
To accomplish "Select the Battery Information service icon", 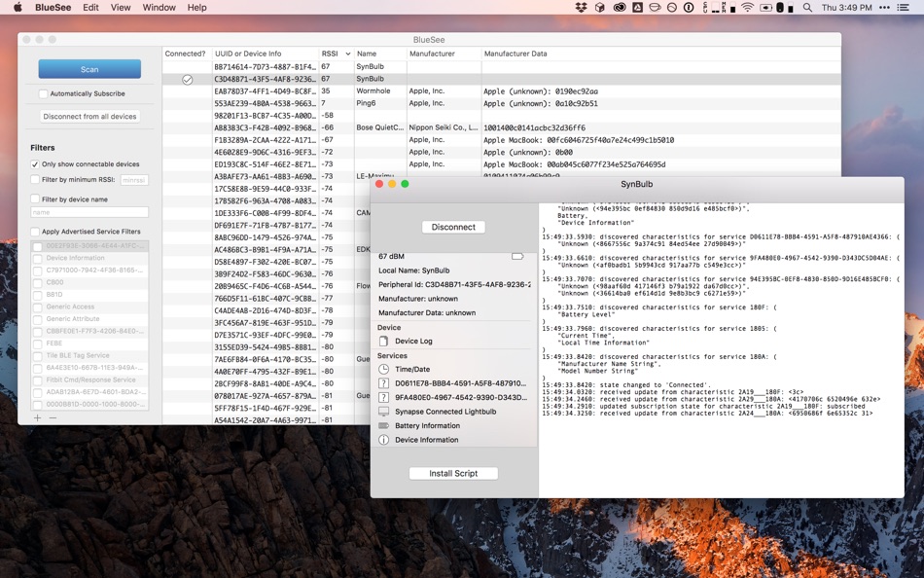I will click(383, 426).
